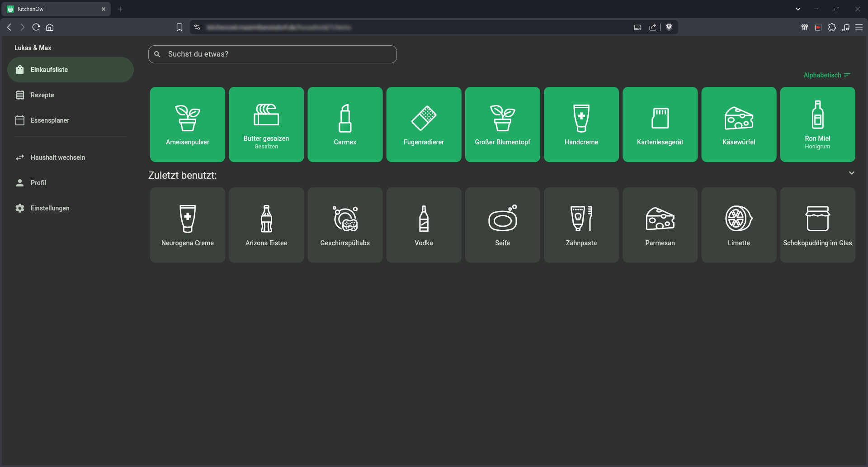The image size is (868, 467).
Task: Add Zahnpasta toothpaste item
Action: pyautogui.click(x=581, y=225)
